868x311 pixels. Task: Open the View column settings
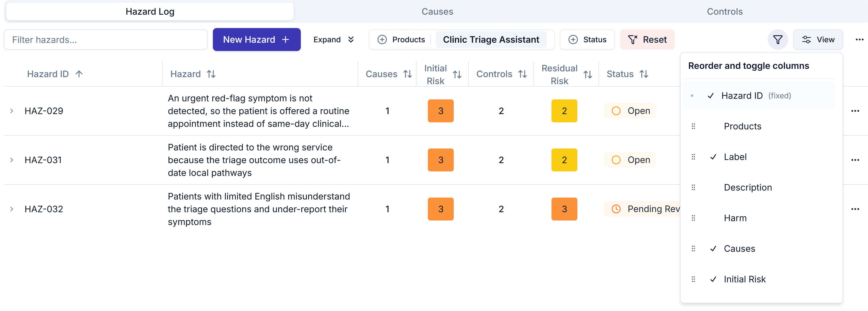coord(818,40)
